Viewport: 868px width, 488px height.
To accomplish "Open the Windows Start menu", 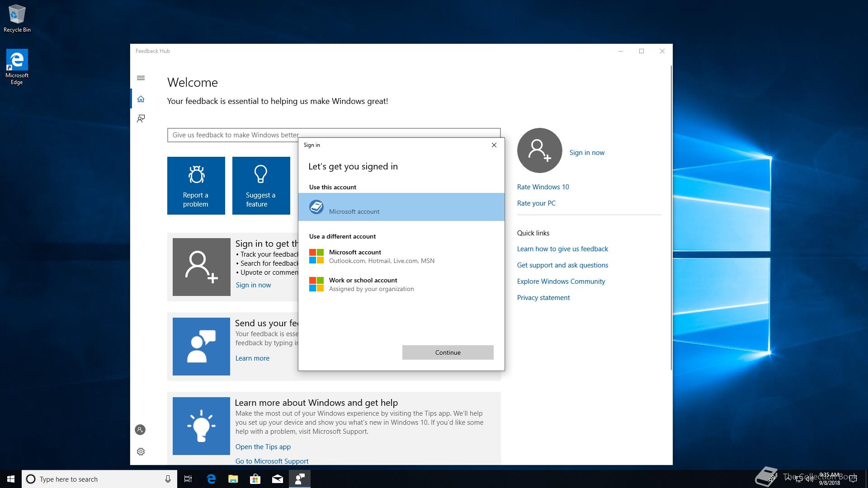I will click(x=11, y=479).
